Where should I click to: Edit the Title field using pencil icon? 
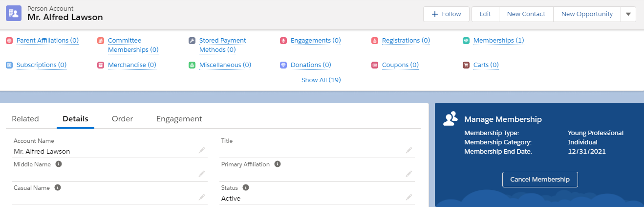point(408,151)
